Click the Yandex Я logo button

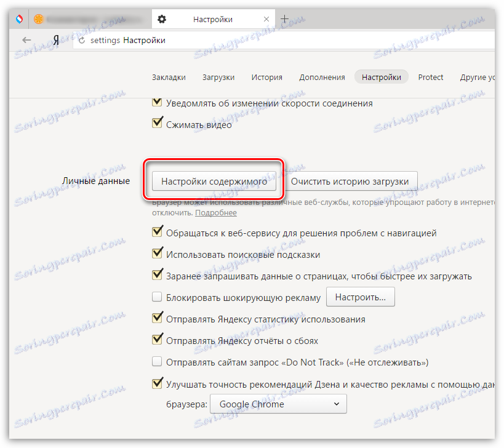click(56, 40)
